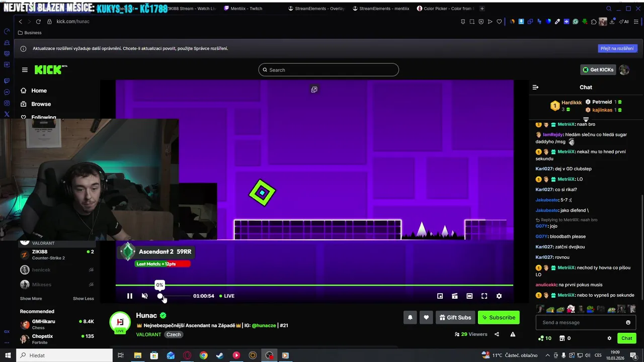Enter fullscreen mode in player

coord(484,296)
